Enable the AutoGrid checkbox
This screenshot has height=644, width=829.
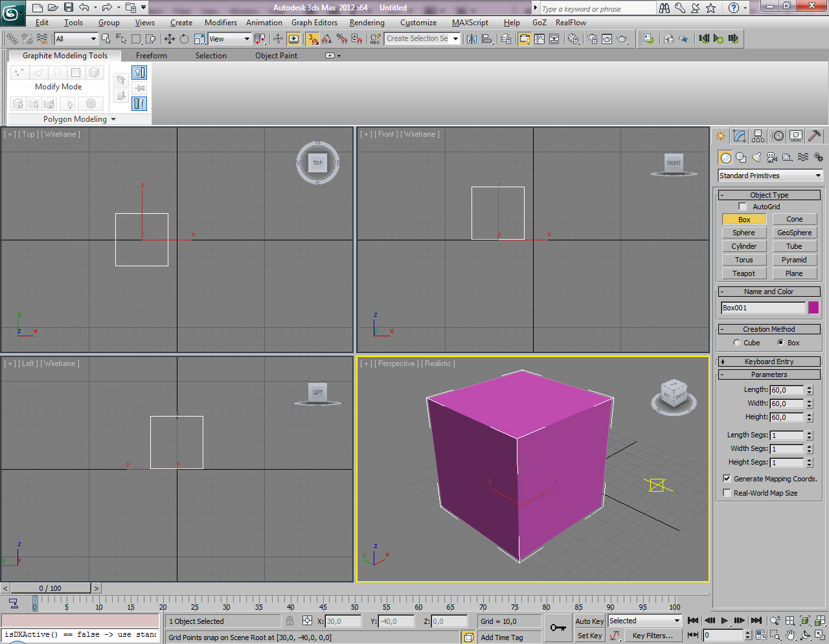[742, 207]
